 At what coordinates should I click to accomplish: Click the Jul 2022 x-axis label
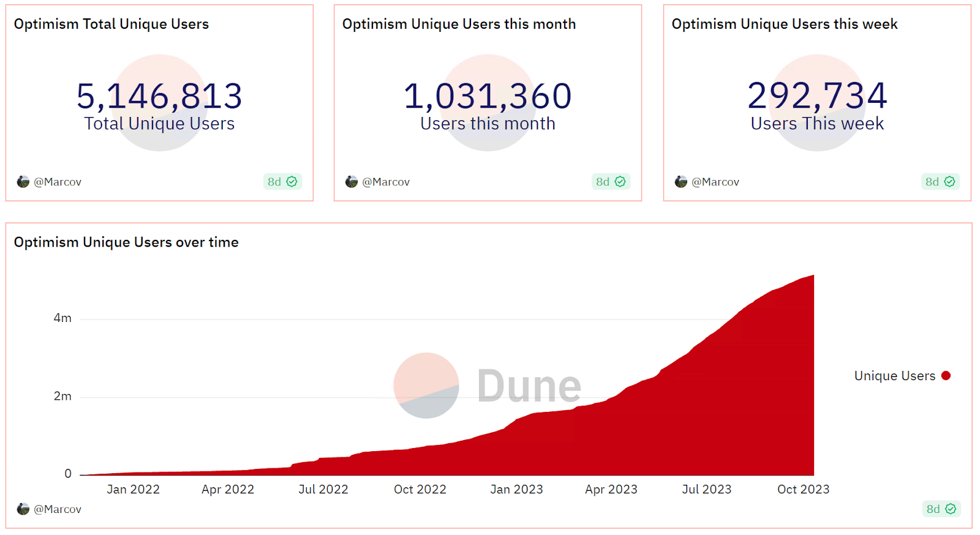[x=323, y=490]
